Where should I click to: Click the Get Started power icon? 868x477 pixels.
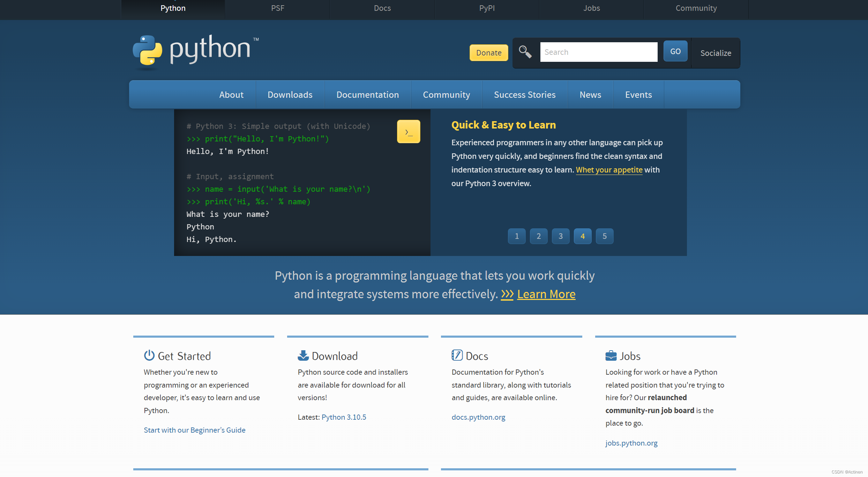[x=149, y=355]
